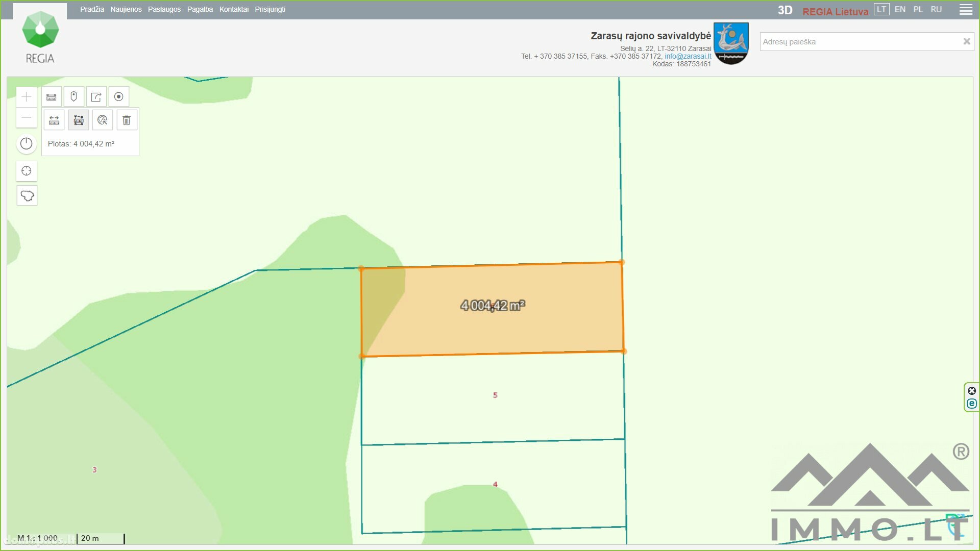Click the blue e icon on side widget
980x551 pixels.
pyautogui.click(x=972, y=404)
